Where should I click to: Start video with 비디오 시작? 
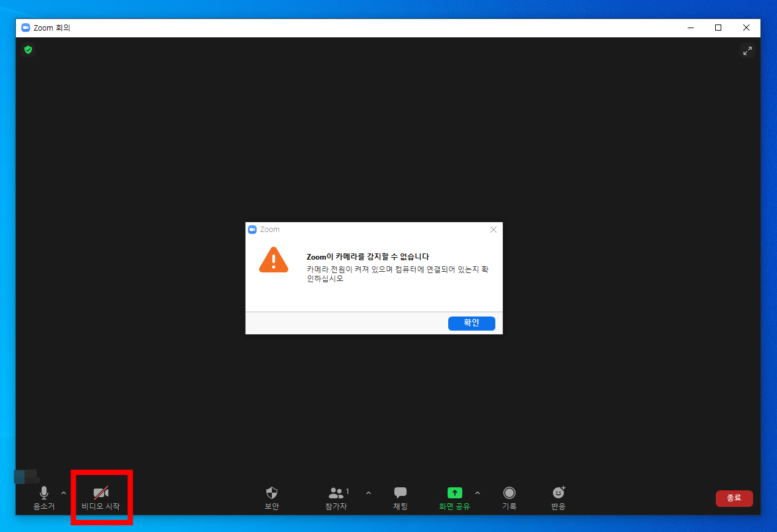click(101, 498)
